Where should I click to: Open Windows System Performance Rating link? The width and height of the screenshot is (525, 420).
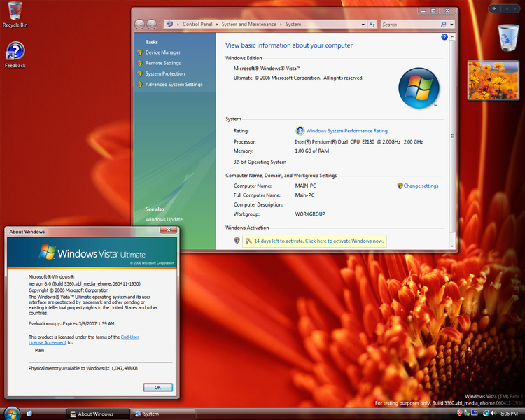tap(347, 131)
